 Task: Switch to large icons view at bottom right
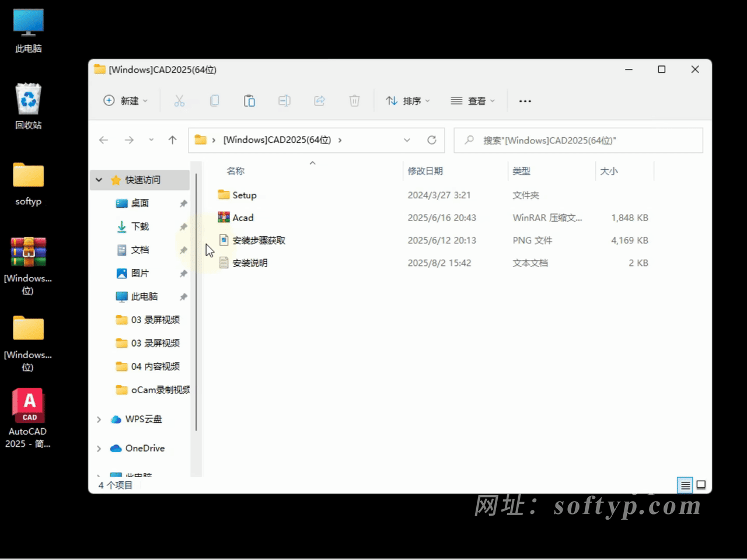click(701, 485)
